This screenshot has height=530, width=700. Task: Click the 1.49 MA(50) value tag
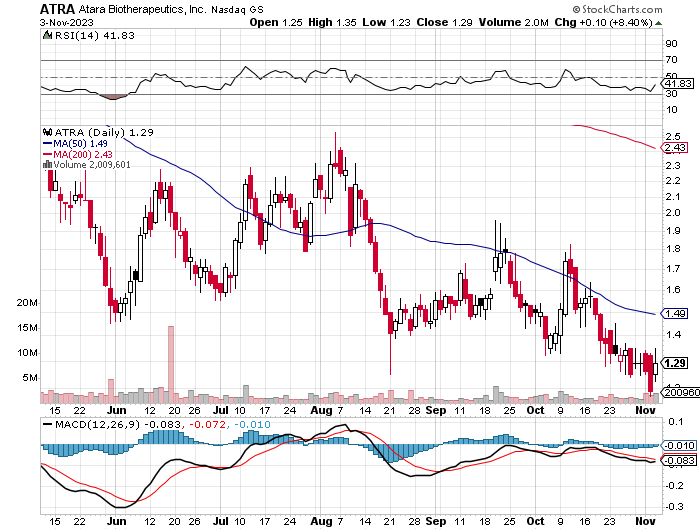[675, 314]
